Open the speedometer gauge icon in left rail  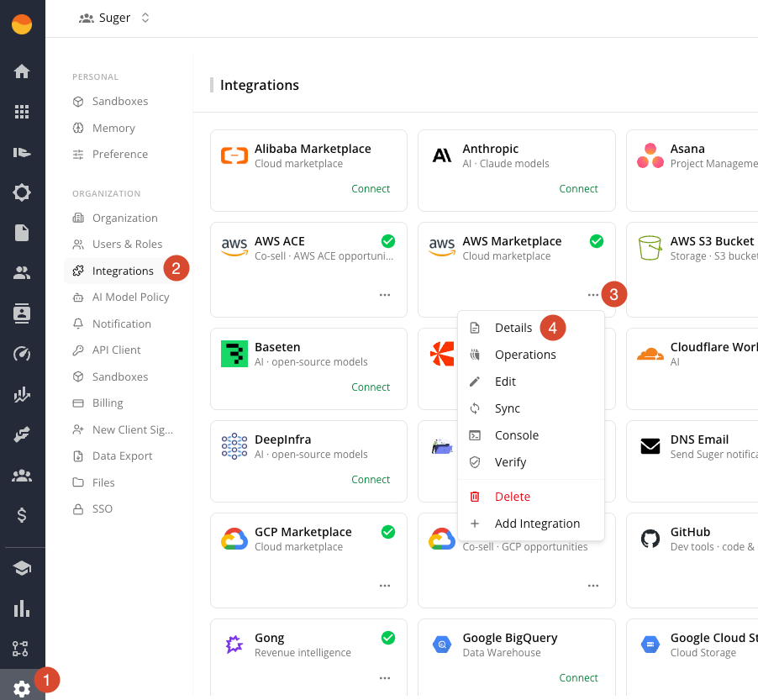click(22, 354)
